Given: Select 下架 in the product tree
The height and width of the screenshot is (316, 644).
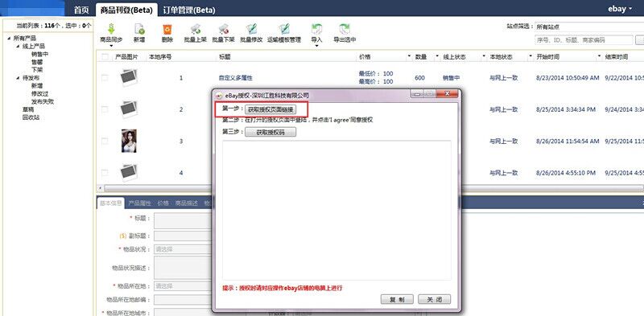Looking at the screenshot, I should coord(37,70).
